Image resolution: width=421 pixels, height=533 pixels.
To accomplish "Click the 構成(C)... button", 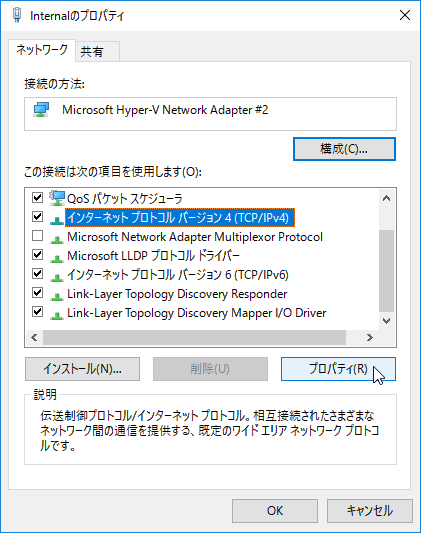I will tap(344, 149).
